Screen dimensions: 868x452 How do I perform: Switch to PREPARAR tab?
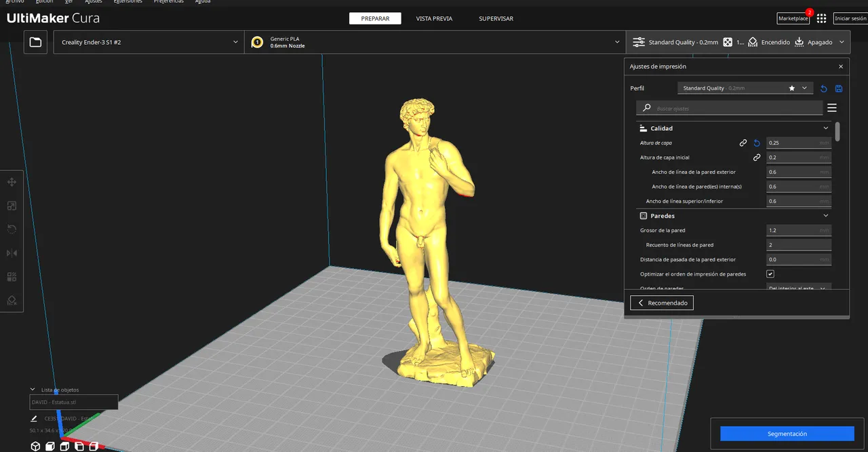(375, 18)
